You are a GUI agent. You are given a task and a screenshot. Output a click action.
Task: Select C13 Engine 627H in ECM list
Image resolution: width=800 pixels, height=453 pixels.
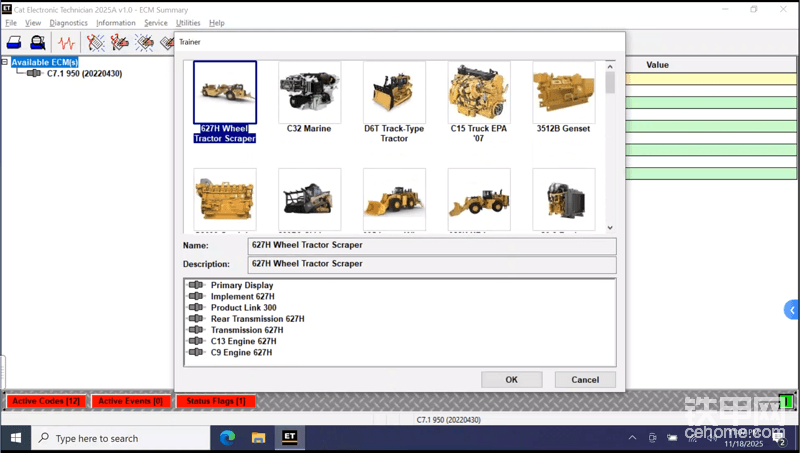(243, 341)
